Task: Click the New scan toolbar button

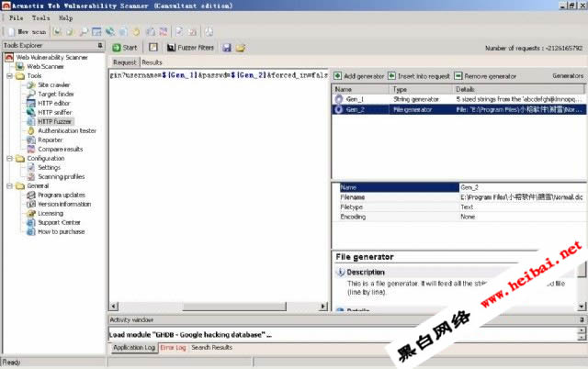Action: coord(27,32)
